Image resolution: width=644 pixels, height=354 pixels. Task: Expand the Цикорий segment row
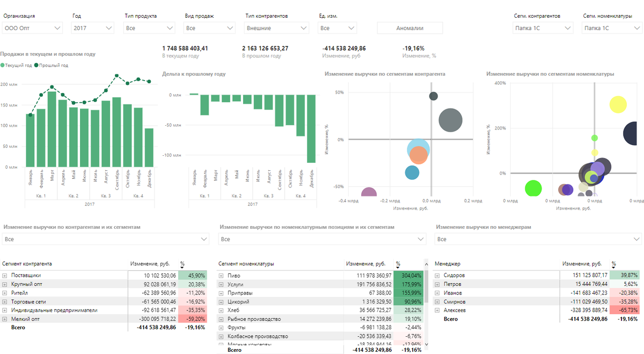(x=222, y=301)
